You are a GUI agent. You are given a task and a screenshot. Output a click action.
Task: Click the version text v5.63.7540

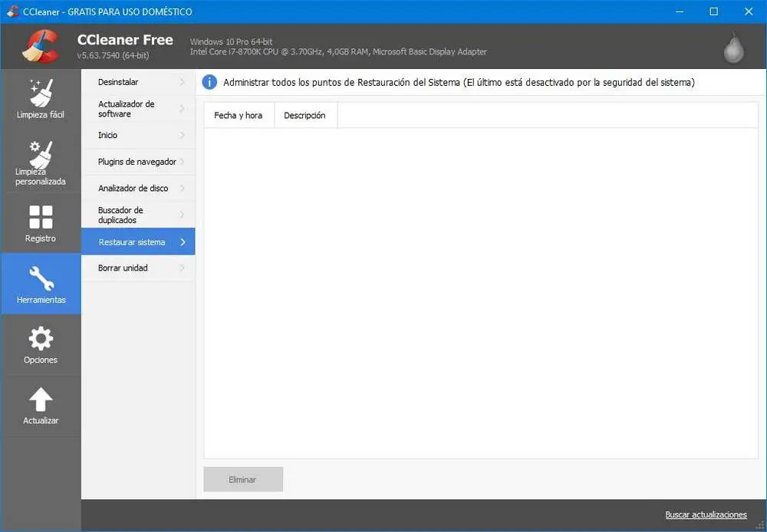pyautogui.click(x=113, y=55)
